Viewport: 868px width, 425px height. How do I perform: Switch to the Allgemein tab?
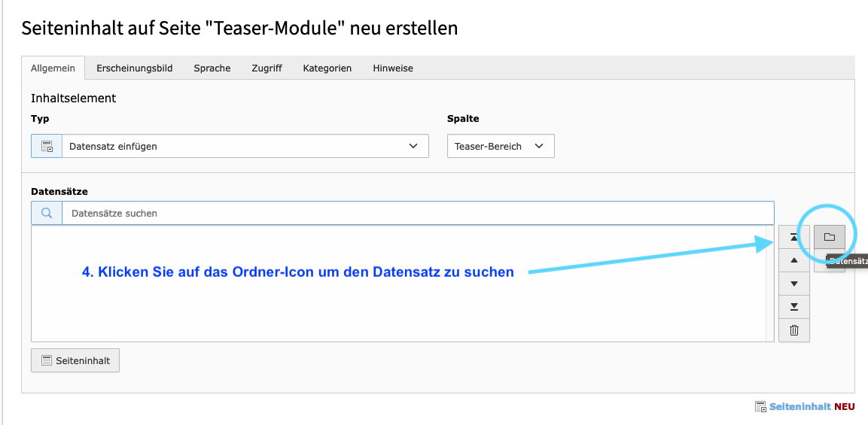[53, 68]
